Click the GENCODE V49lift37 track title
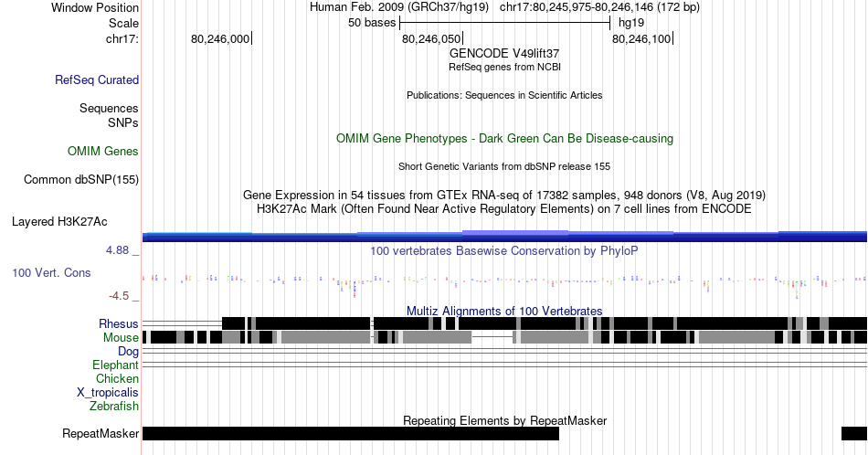This screenshot has height=455, width=868. [x=504, y=54]
